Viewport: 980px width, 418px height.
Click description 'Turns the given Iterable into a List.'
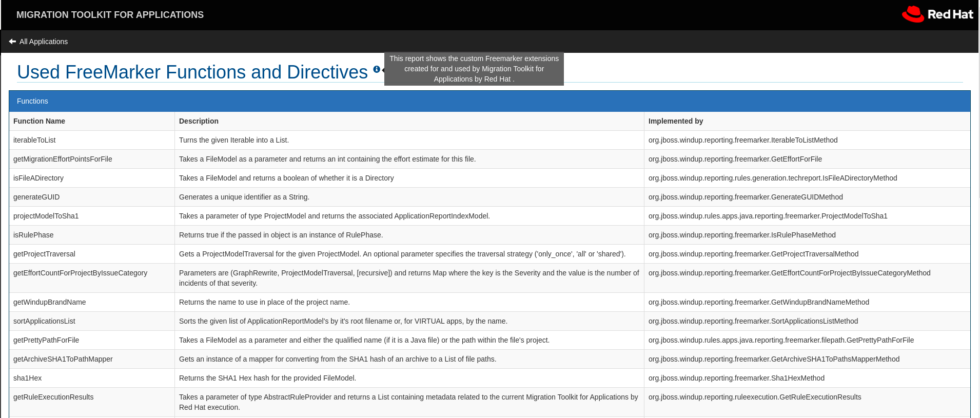[234, 140]
